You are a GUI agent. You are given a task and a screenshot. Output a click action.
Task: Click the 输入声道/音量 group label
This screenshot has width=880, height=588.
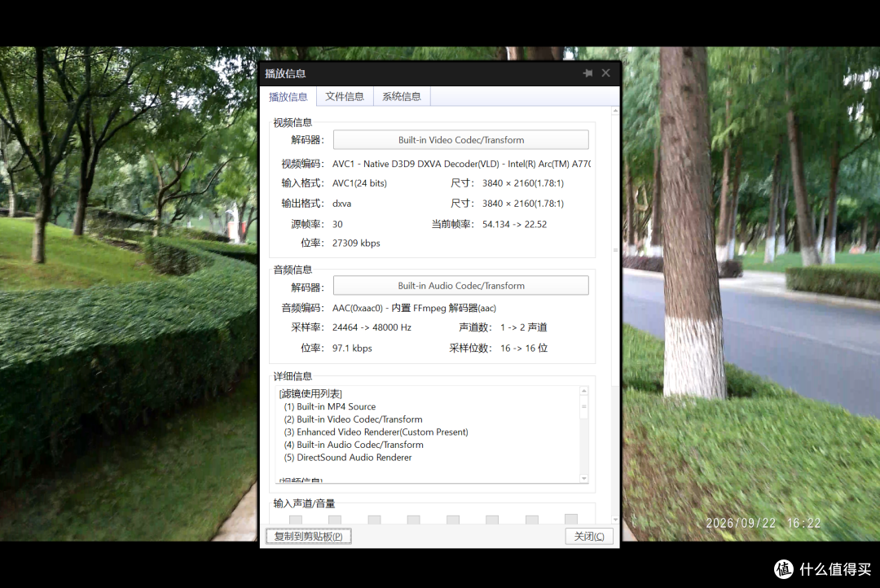304,504
